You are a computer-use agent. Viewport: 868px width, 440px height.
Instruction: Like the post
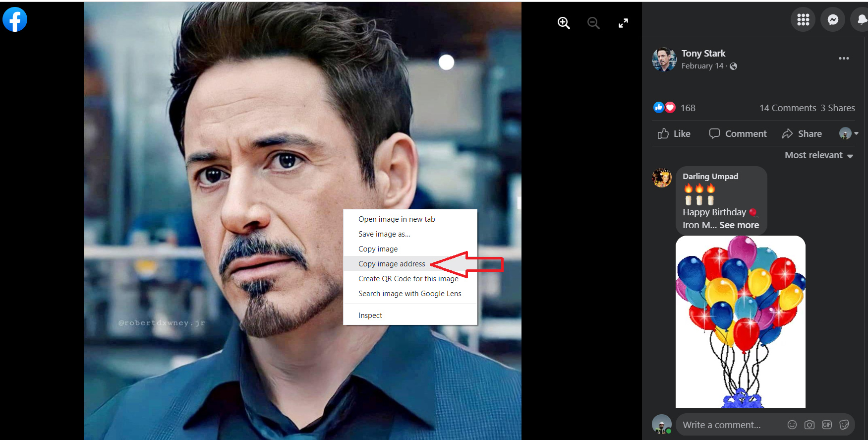(x=674, y=133)
